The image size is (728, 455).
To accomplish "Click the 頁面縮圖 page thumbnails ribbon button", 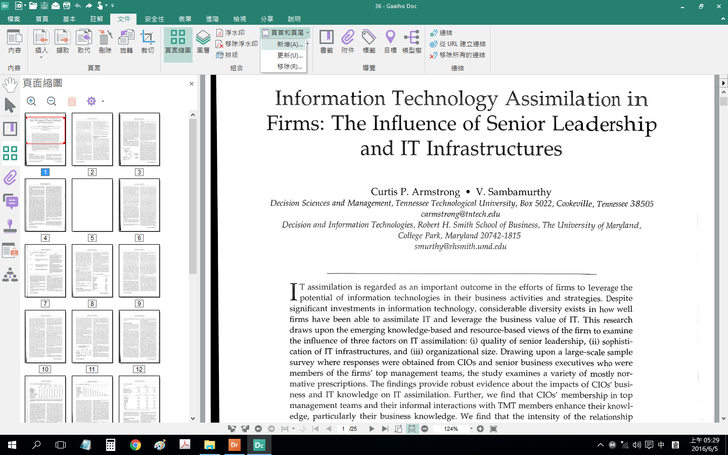I will tap(178, 41).
